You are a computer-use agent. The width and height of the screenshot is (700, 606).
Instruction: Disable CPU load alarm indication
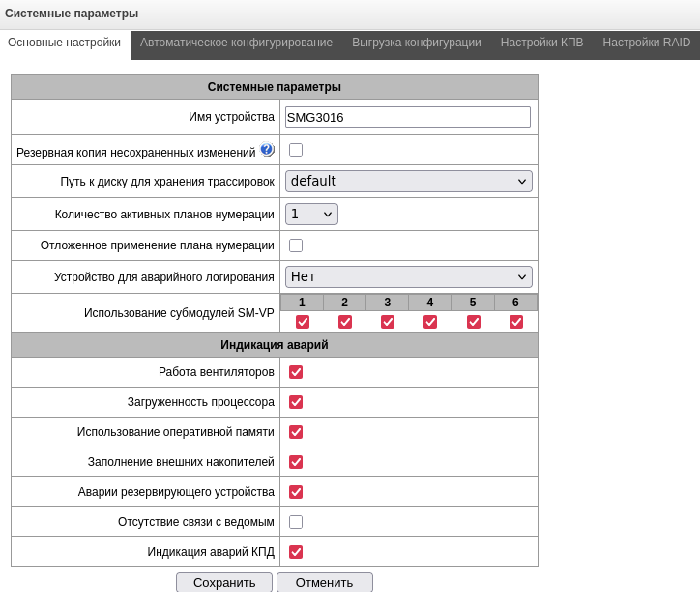pos(296,402)
